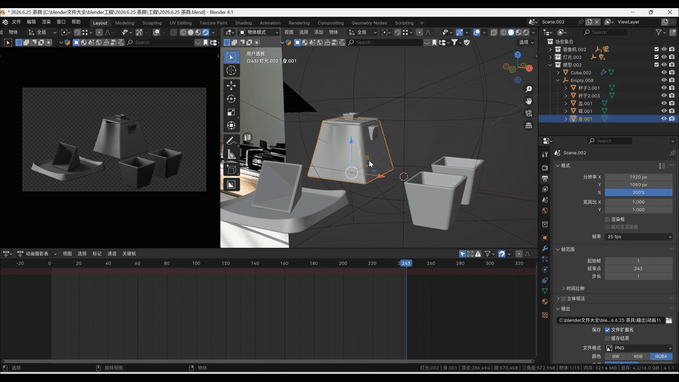Uncheck 摄像机.002 collection exclude checkbox
The image size is (679, 382).
coord(656,49)
